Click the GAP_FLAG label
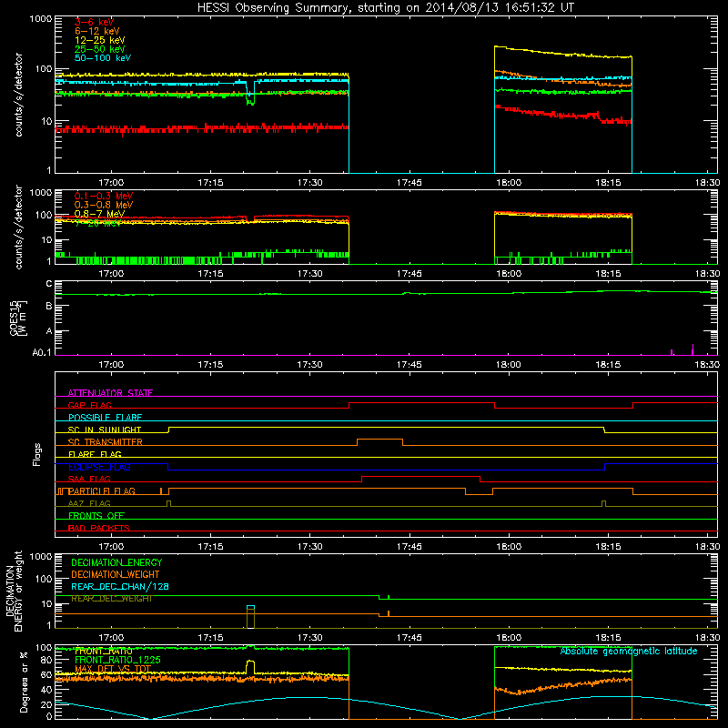The image size is (728, 728). coord(89,405)
